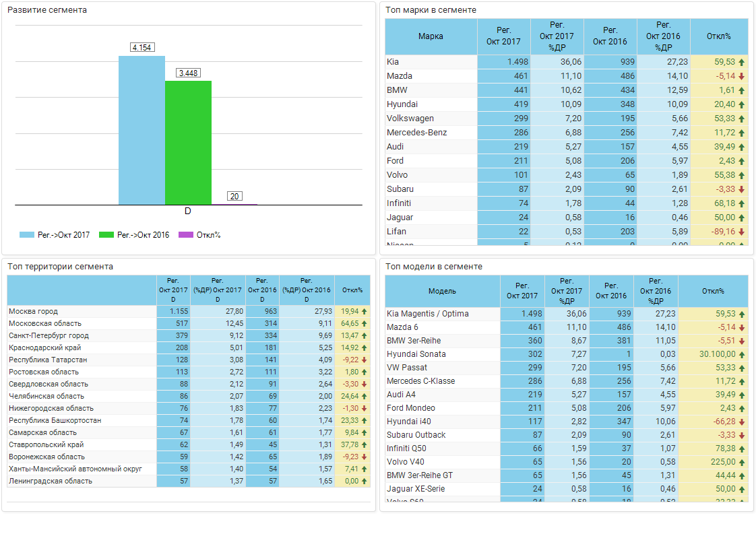The image size is (756, 534).
Task: Click the green up arrow for Volvo V40
Action: [x=741, y=462]
